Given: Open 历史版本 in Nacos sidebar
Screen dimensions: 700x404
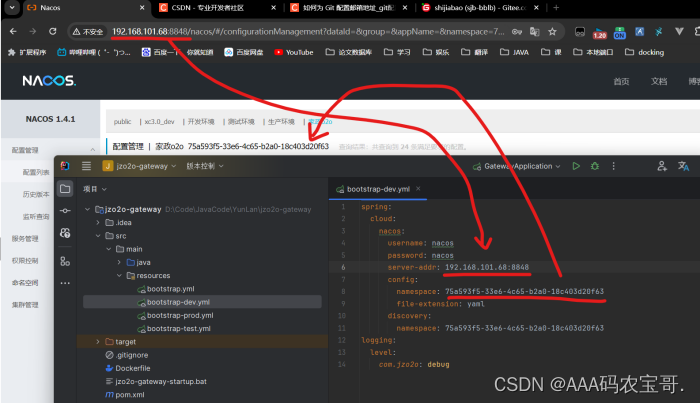Looking at the screenshot, I should tap(36, 194).
